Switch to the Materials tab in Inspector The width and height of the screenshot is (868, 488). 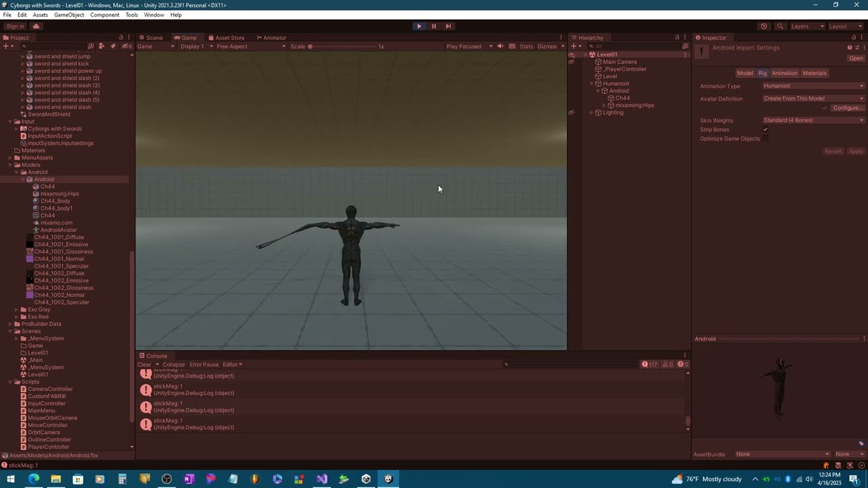pyautogui.click(x=814, y=73)
